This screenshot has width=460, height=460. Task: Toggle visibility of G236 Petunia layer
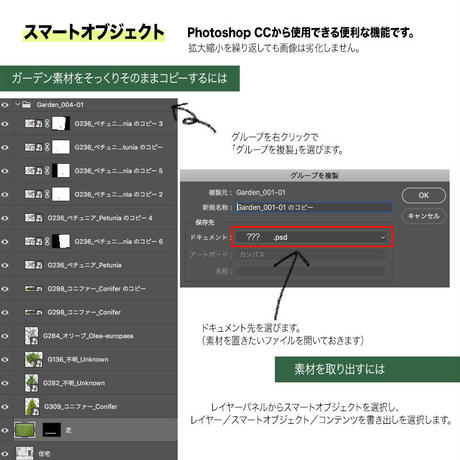point(5,265)
